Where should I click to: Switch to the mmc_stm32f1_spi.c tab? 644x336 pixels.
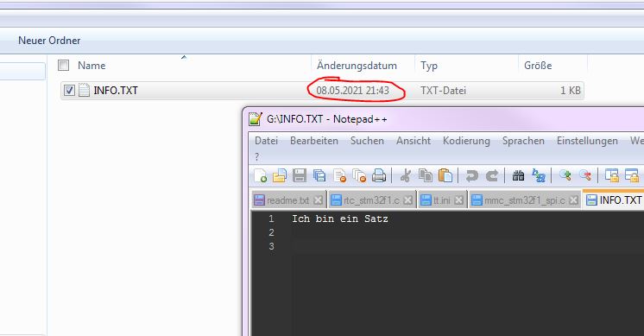tap(524, 200)
